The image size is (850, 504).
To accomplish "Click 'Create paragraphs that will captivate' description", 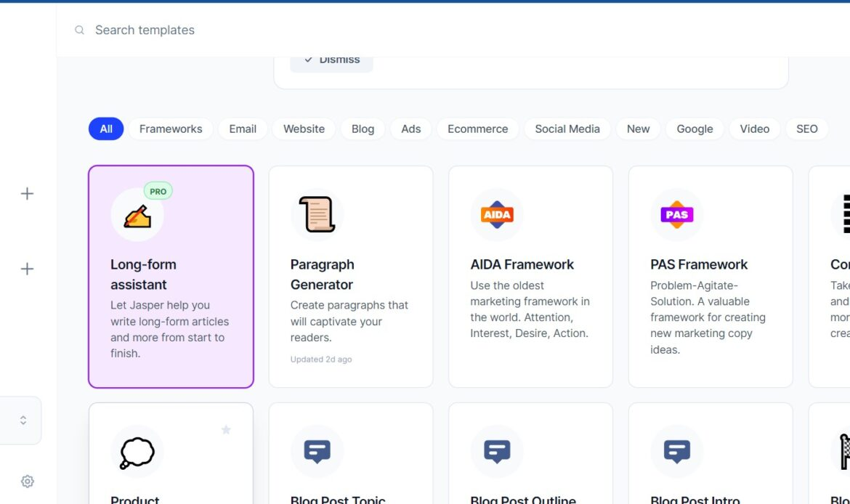I will [349, 322].
